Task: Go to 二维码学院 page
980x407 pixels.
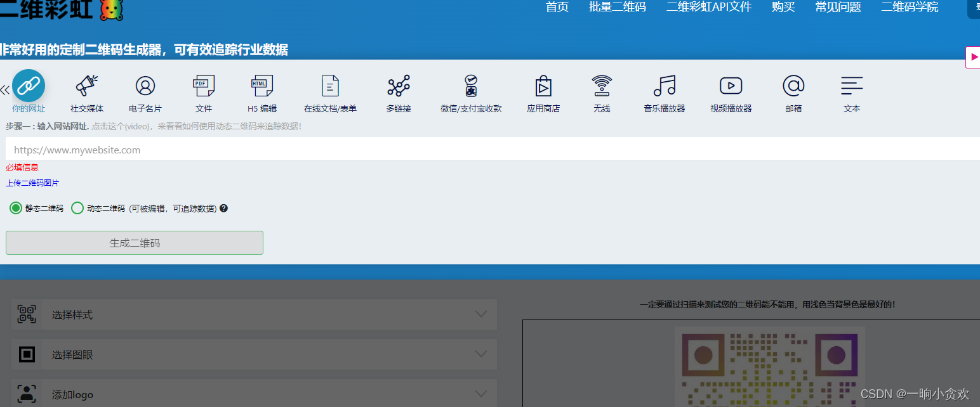Action: [x=909, y=8]
